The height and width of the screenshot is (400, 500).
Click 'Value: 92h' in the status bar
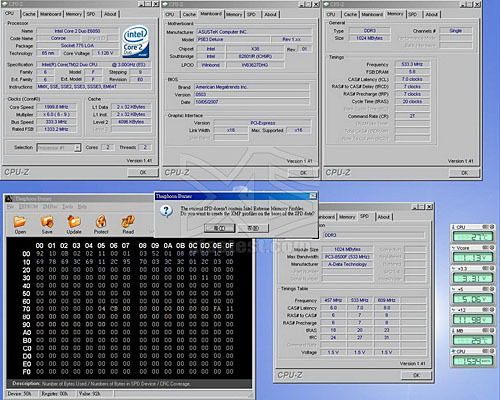89,394
